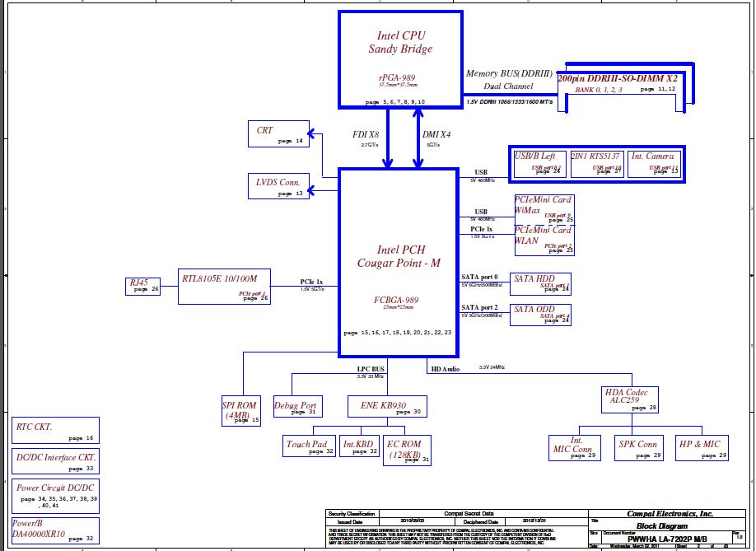Click the SATA HDD block
The image size is (756, 551).
tap(541, 283)
